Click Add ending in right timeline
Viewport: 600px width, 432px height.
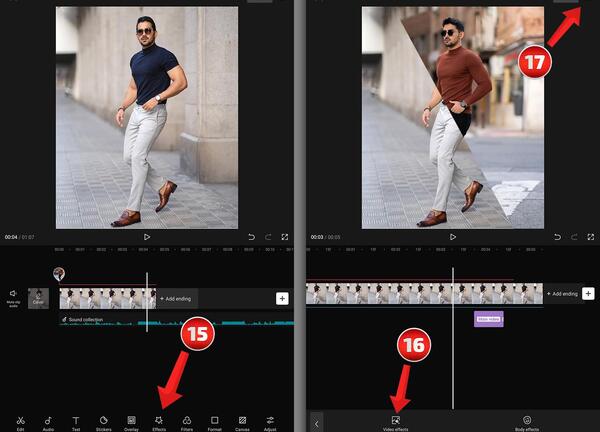562,293
